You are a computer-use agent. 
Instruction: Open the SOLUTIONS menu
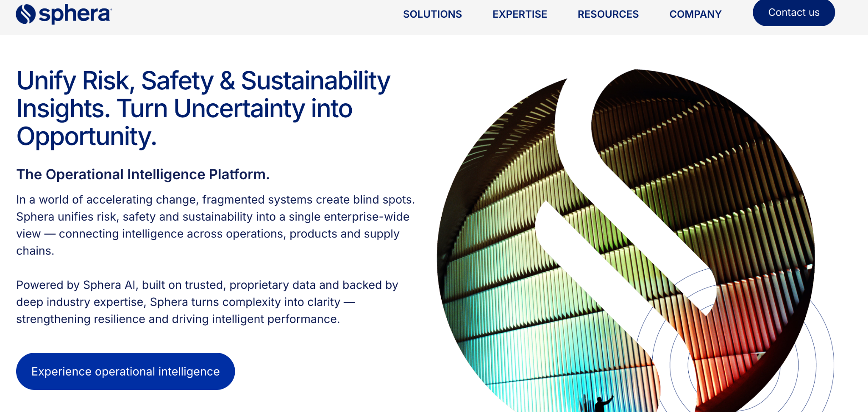pyautogui.click(x=432, y=14)
